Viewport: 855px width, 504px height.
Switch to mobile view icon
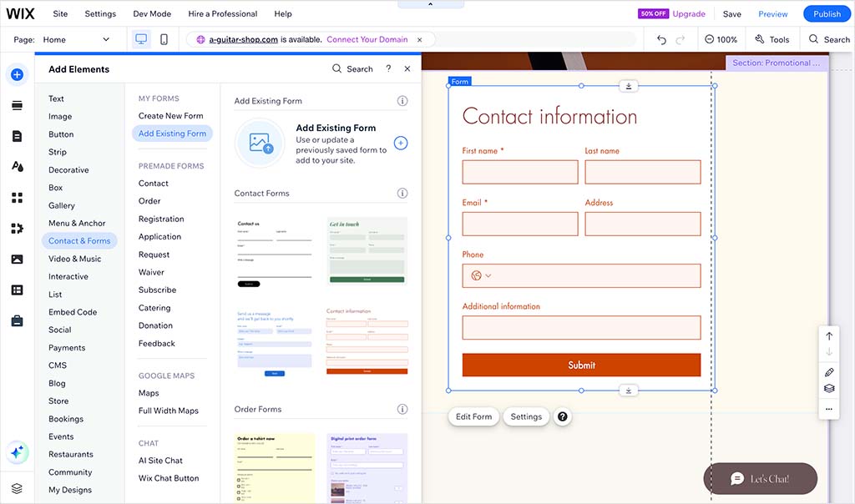(164, 39)
